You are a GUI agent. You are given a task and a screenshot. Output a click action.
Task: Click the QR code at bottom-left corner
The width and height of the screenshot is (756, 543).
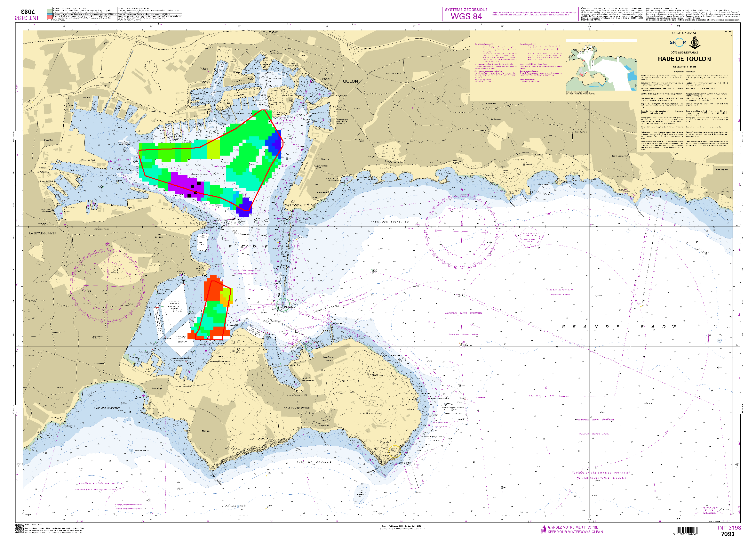[x=19, y=528]
